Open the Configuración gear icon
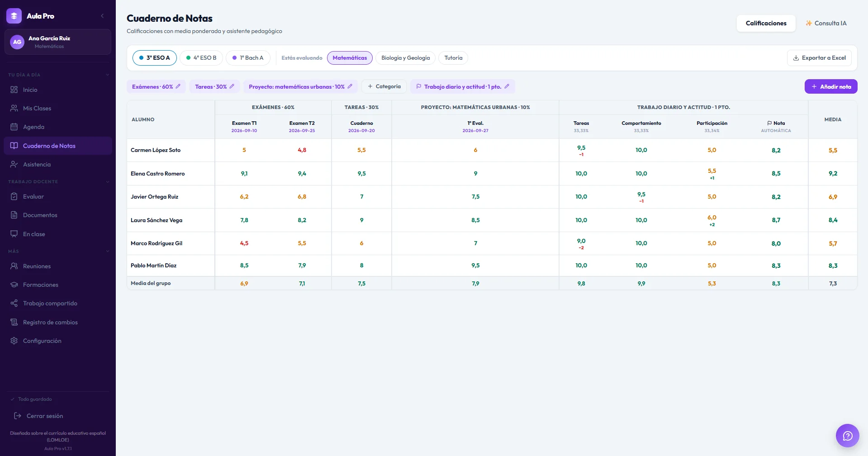 (x=14, y=341)
